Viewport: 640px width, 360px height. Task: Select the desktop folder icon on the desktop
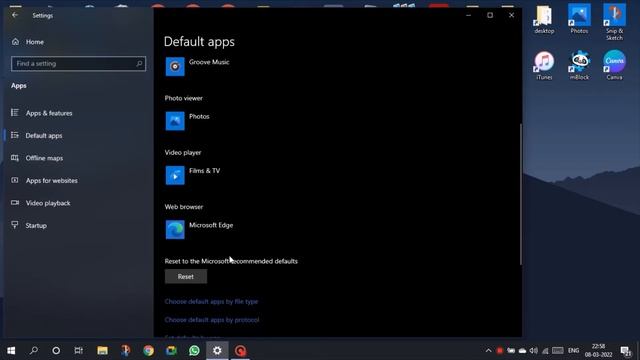coord(544,19)
